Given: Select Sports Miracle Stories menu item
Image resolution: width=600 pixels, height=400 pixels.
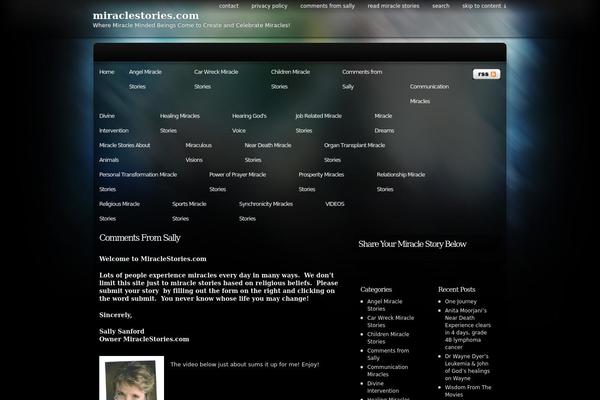Looking at the screenshot, I should pyautogui.click(x=189, y=211).
